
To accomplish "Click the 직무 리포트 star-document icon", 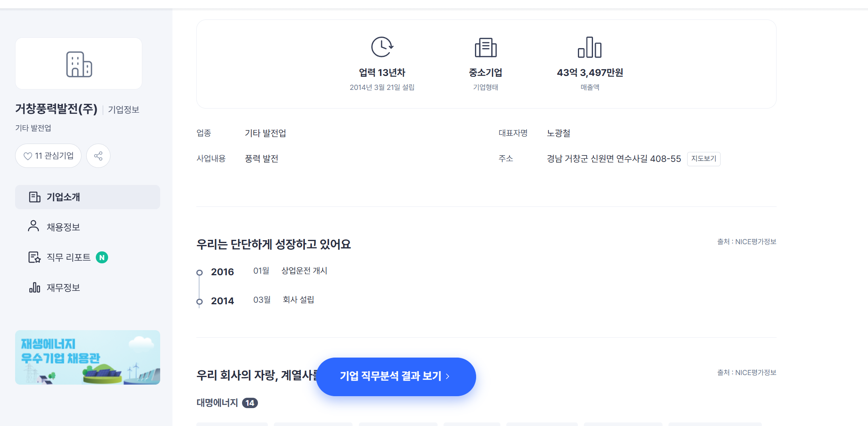I will pos(35,257).
